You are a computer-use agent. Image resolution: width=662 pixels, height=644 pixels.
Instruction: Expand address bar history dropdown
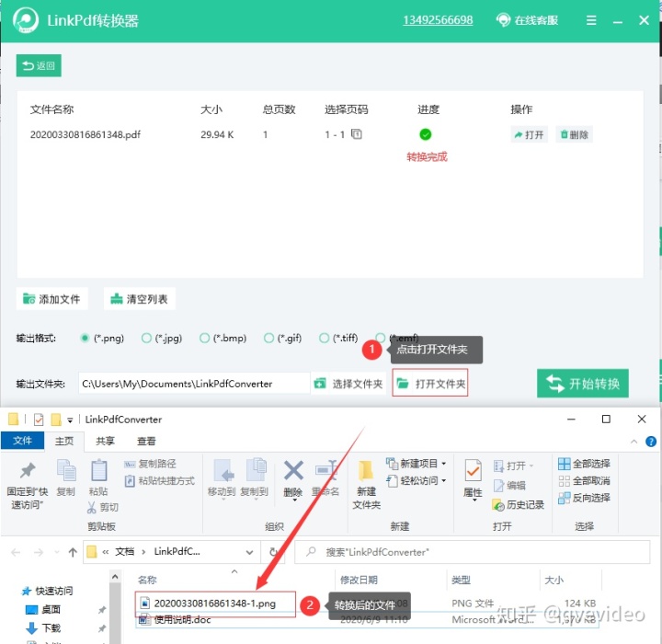tap(249, 552)
